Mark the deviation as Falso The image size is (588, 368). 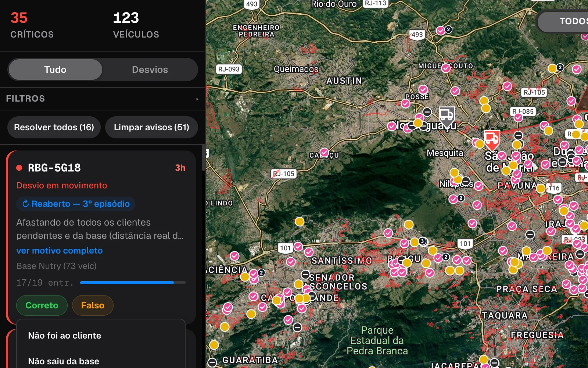tap(93, 305)
